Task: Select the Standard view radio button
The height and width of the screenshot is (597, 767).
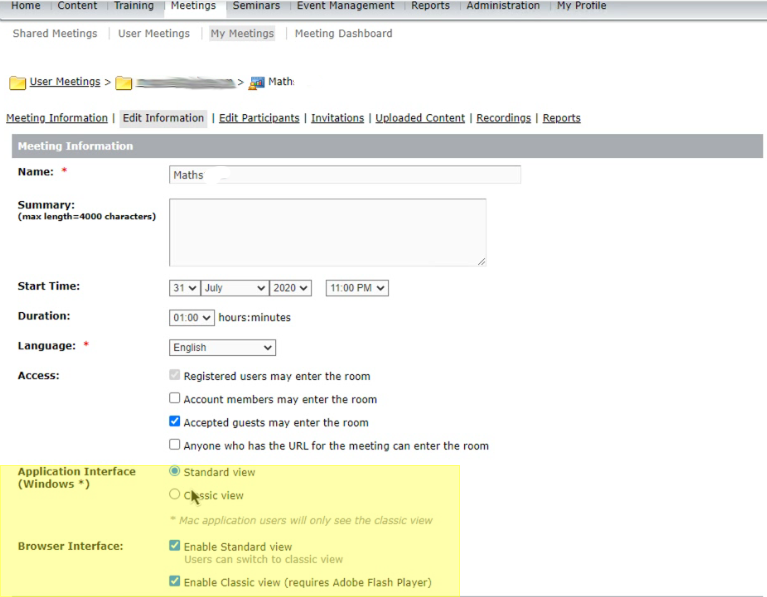Action: tap(175, 471)
